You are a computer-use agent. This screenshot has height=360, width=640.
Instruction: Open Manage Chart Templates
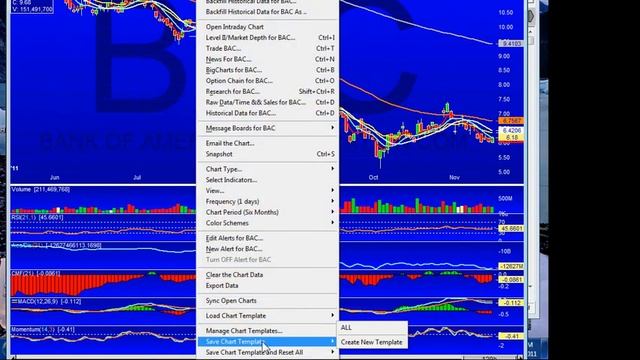coord(268,331)
